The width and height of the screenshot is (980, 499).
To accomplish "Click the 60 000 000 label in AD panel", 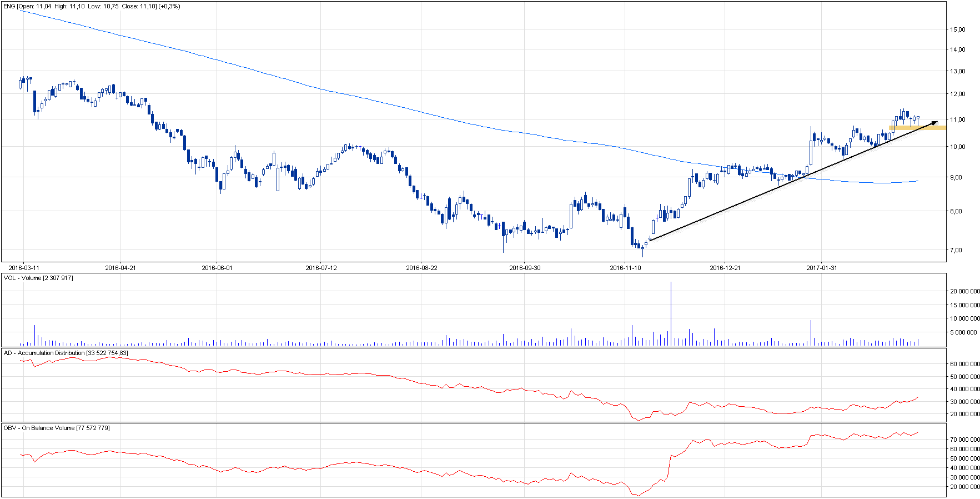I will (964, 364).
